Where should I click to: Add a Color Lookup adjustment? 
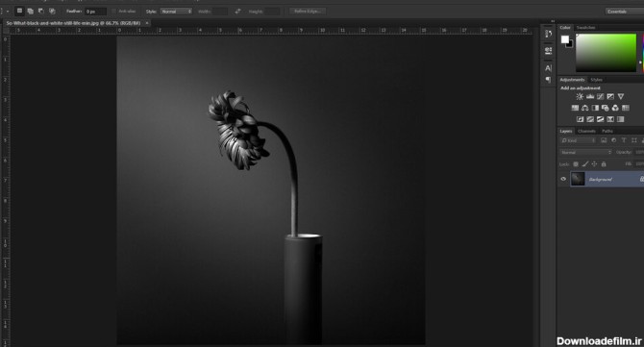coord(626,108)
